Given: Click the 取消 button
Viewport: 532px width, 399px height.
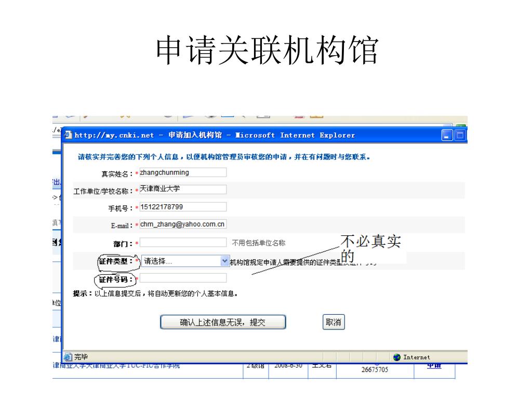Looking at the screenshot, I should [x=334, y=322].
